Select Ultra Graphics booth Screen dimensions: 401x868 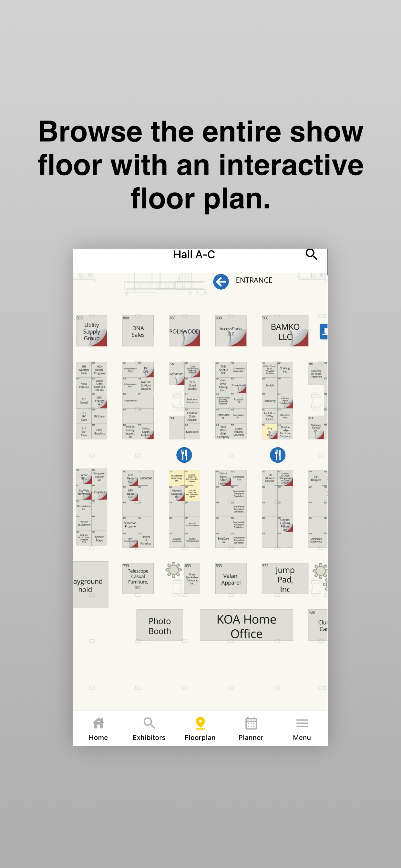pyautogui.click(x=99, y=432)
